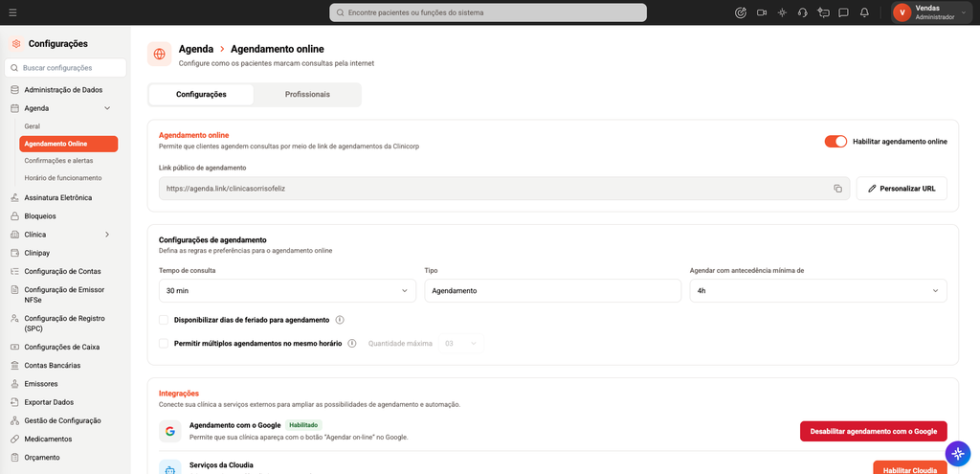Screen dimensions: 980x474
Task: Switch to the Profissionais tab
Action: [x=307, y=95]
